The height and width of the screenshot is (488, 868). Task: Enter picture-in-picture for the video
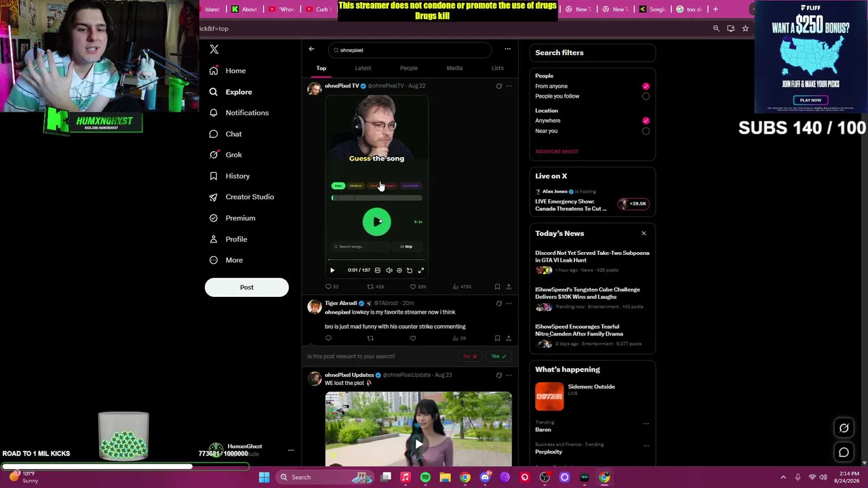click(410, 270)
